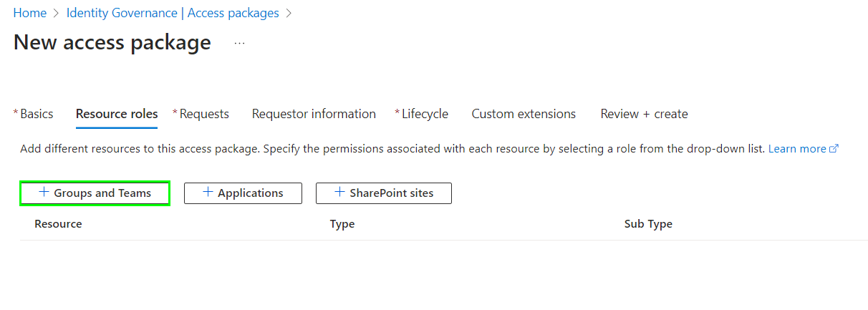Select the Review + create tab

point(644,114)
